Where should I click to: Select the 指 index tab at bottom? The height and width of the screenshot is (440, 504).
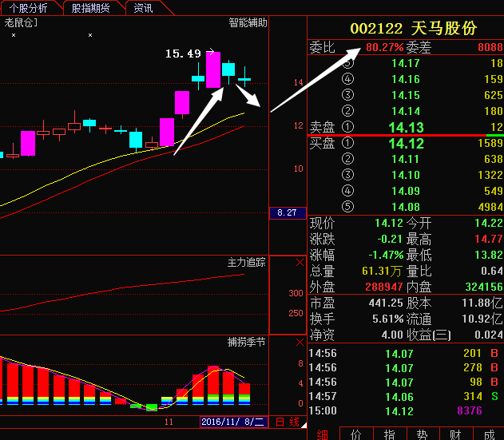pyautogui.click(x=389, y=434)
